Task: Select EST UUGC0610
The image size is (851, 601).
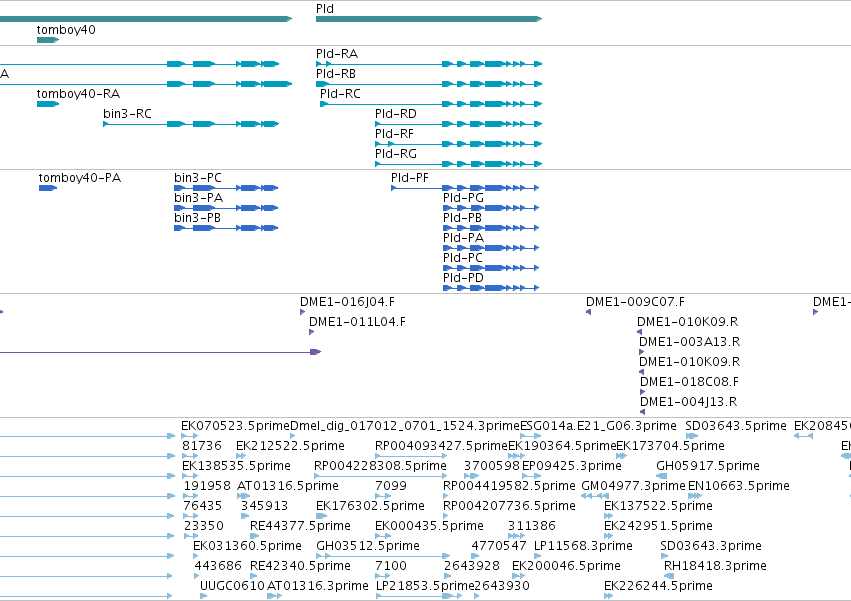Action: pos(204,596)
